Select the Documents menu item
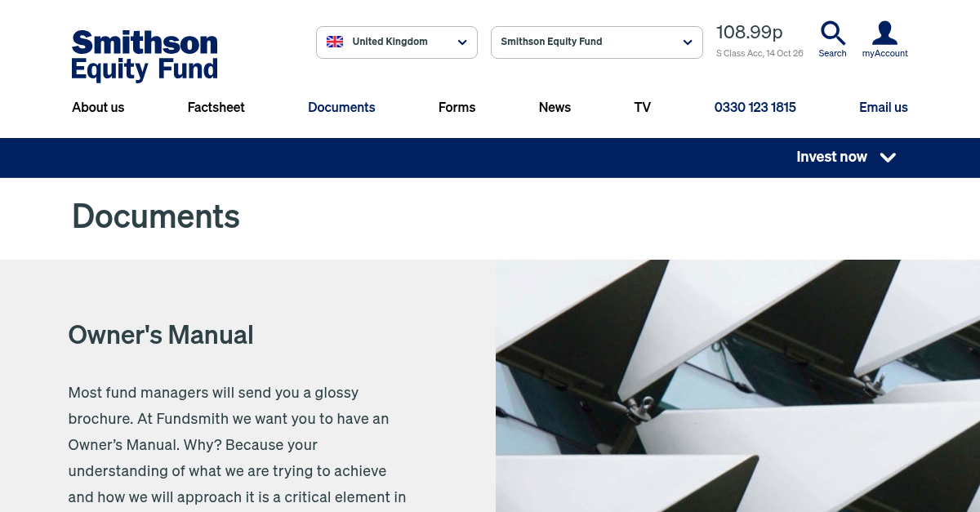The height and width of the screenshot is (512, 980). 341,107
